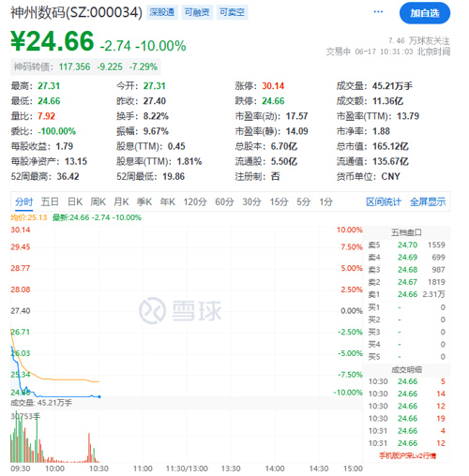This screenshot has width=469, height=476.
Task: Click the 手机版沪深Lv2行情 link
Action: 407,455
